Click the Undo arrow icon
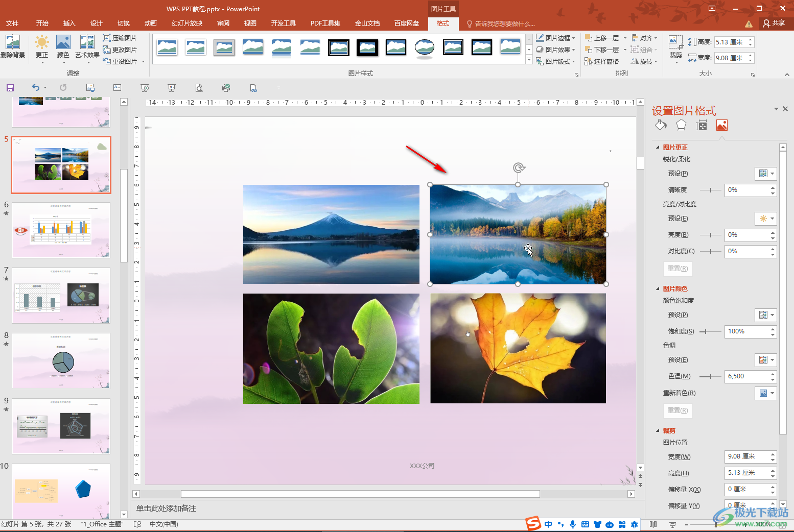 [35, 88]
